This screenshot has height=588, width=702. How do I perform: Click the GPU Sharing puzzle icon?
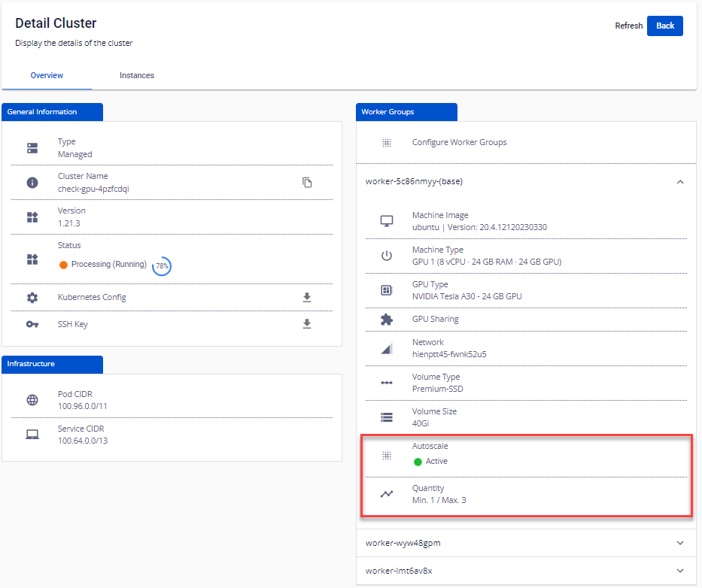tap(387, 319)
